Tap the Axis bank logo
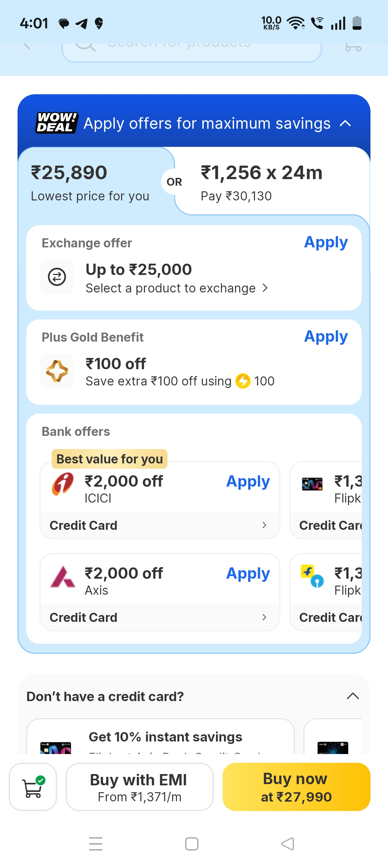 click(63, 576)
